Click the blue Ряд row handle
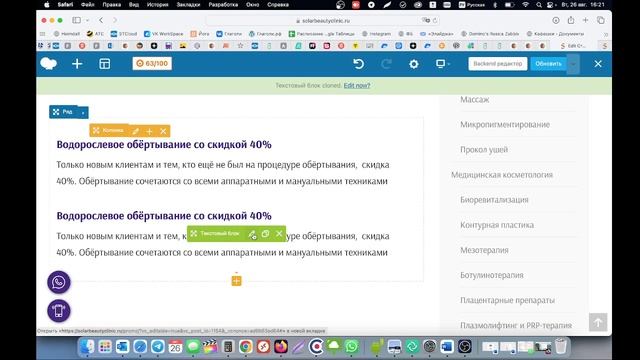Screen dimensions: 640x360 63,112
